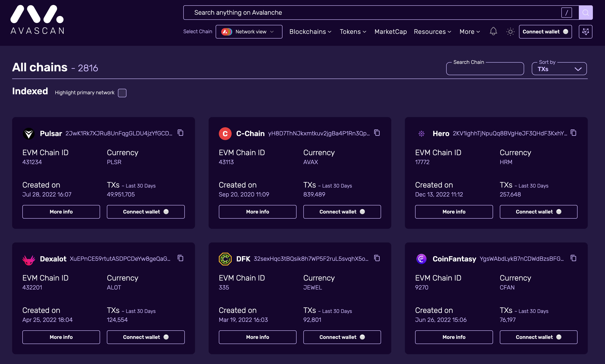Copy the Hero chain ID
Image resolution: width=605 pixels, height=364 pixels.
[x=573, y=133]
